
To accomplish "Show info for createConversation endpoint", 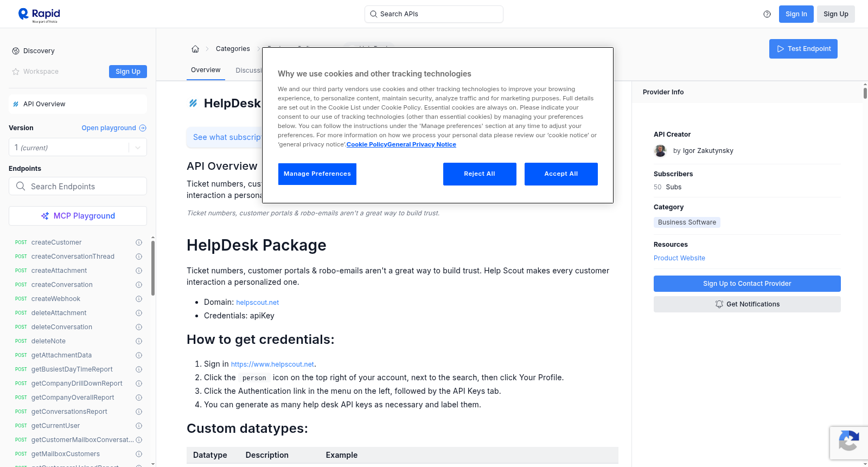I will click(139, 285).
